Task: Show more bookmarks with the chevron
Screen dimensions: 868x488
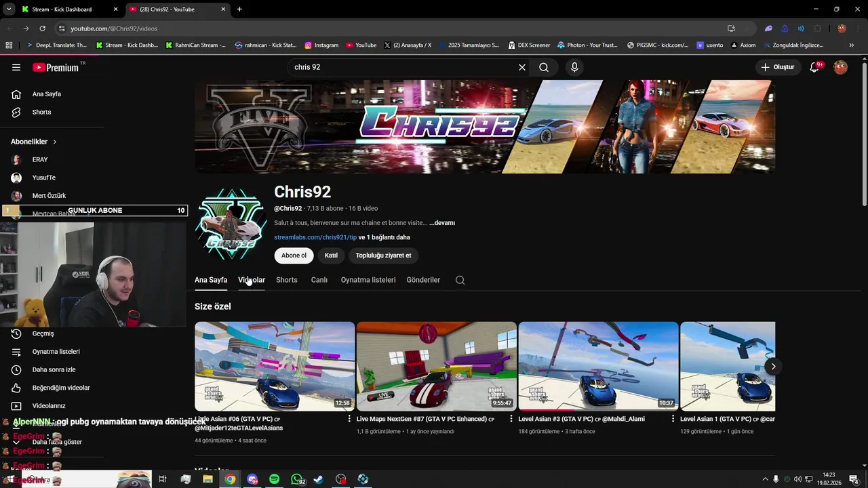Action: (852, 45)
